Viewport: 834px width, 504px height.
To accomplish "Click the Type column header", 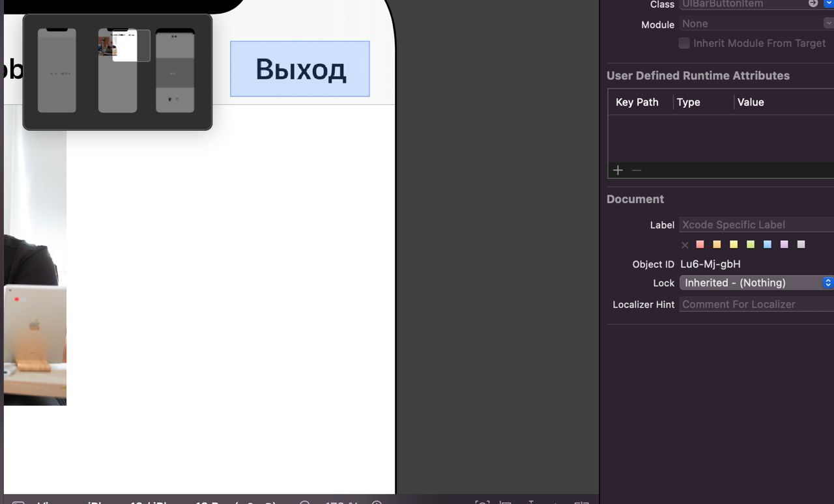I will point(689,102).
